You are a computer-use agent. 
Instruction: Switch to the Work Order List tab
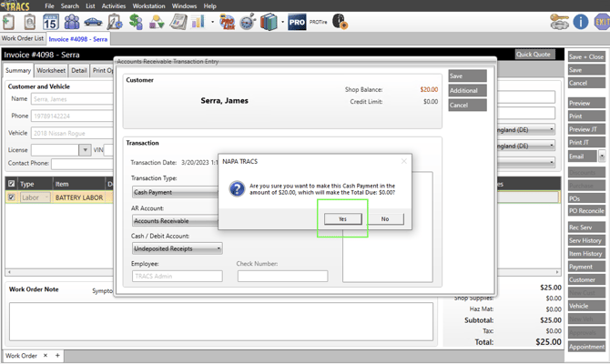point(23,38)
